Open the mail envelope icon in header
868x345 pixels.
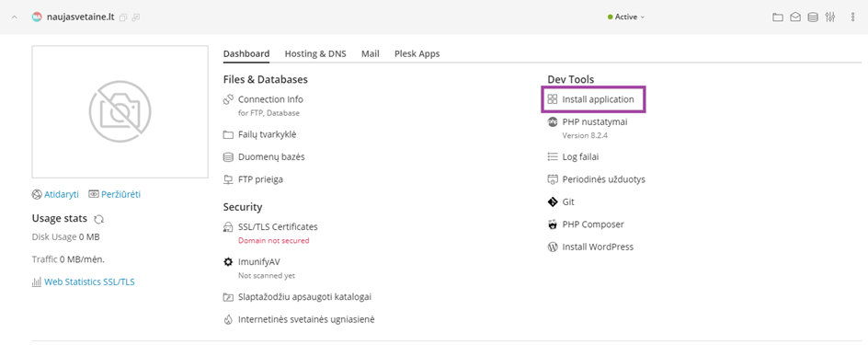tap(795, 17)
